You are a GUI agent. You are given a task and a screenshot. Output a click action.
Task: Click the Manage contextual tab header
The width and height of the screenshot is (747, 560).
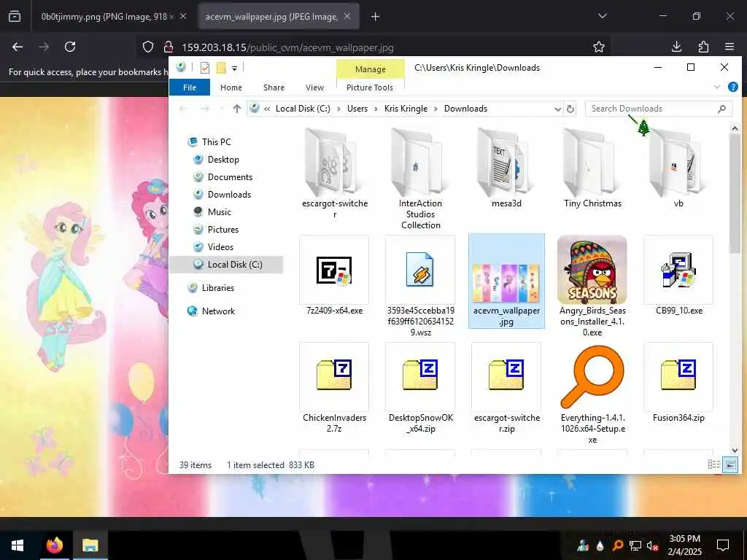coord(370,69)
